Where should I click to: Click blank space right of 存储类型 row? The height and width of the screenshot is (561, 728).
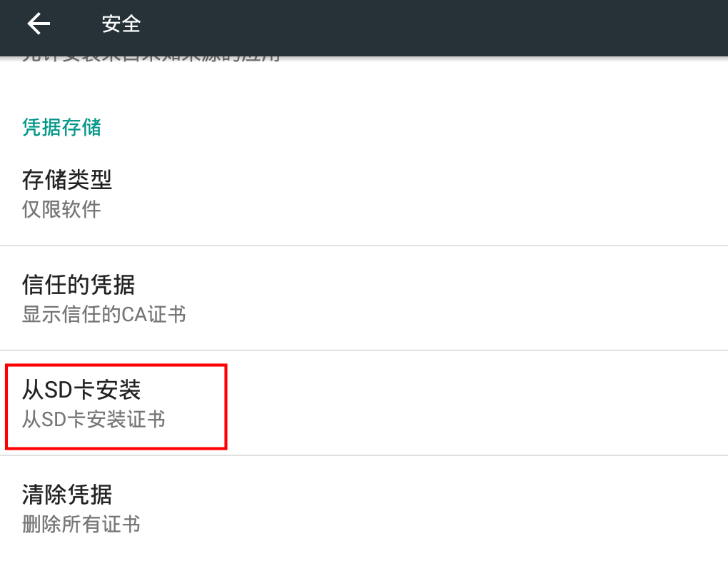pos(464,193)
